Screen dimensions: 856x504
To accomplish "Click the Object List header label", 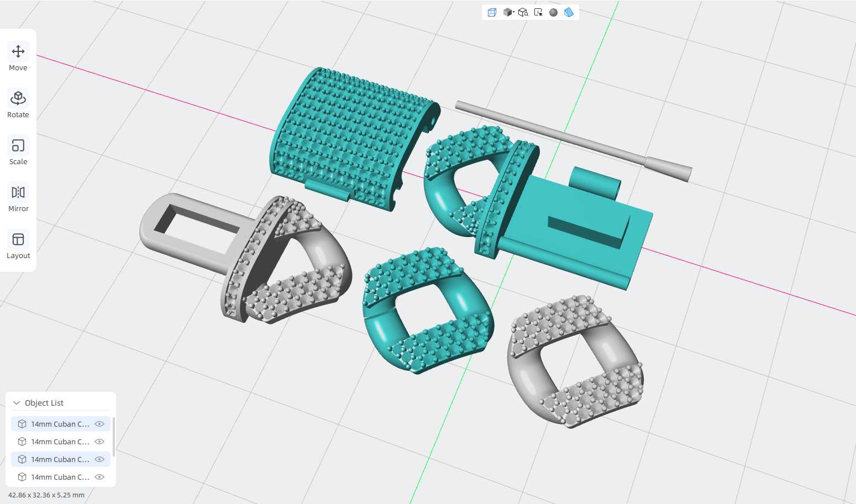I will [44, 403].
